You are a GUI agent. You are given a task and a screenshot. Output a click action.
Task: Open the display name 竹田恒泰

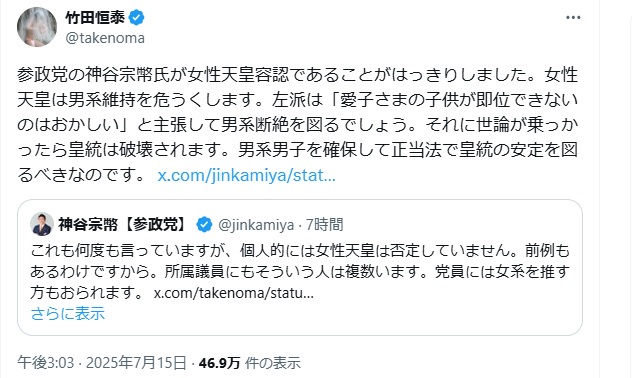[x=95, y=18]
